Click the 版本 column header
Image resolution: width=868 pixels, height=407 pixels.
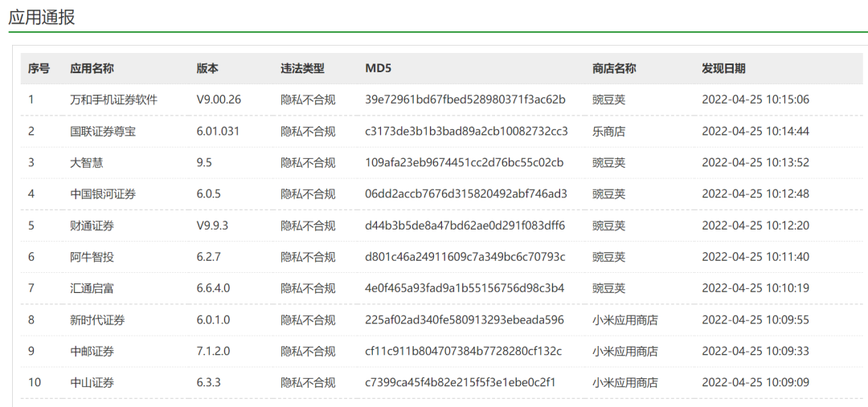coord(207,69)
